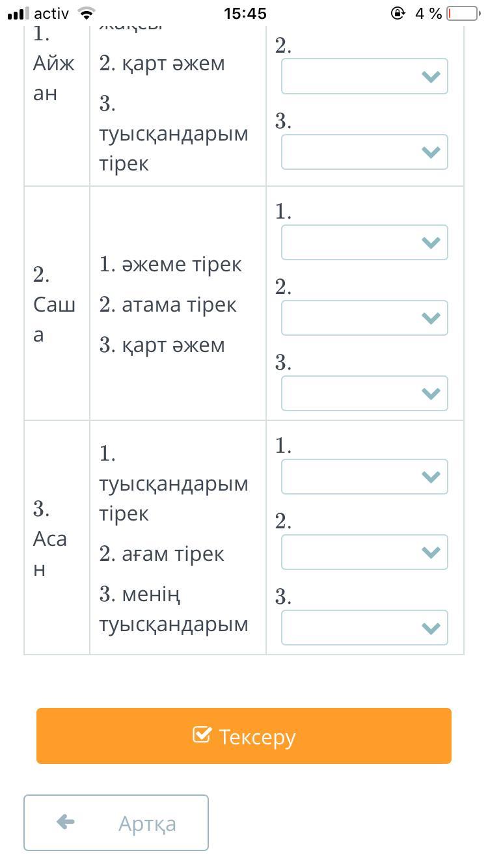The image size is (488, 868).
Task: Open Саша's third answer dropdown
Action: click(364, 393)
